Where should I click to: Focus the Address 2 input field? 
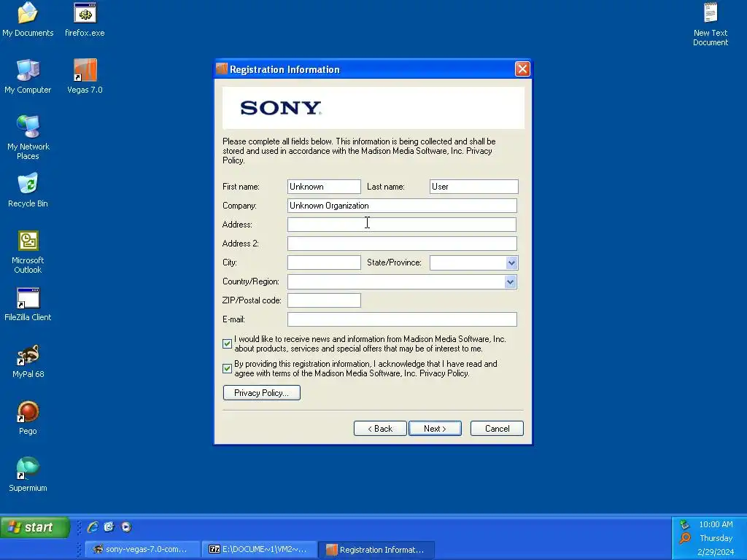click(x=402, y=244)
